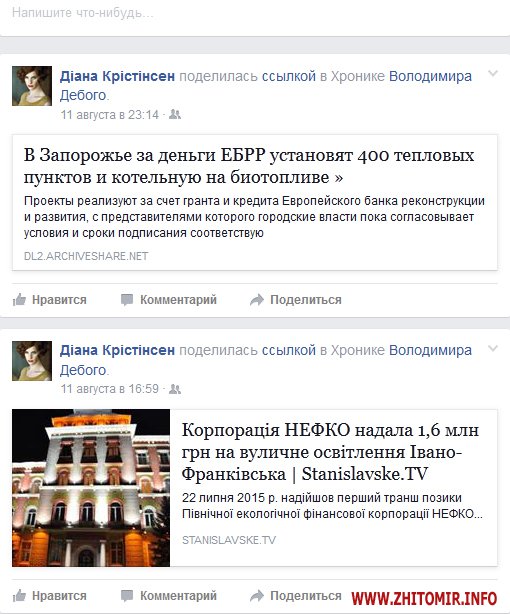
Task: Click the thumbs-up icon on second post
Action: coord(19,596)
